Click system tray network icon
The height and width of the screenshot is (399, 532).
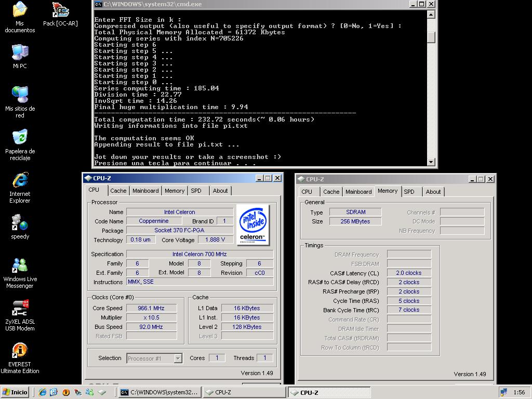coord(503,392)
